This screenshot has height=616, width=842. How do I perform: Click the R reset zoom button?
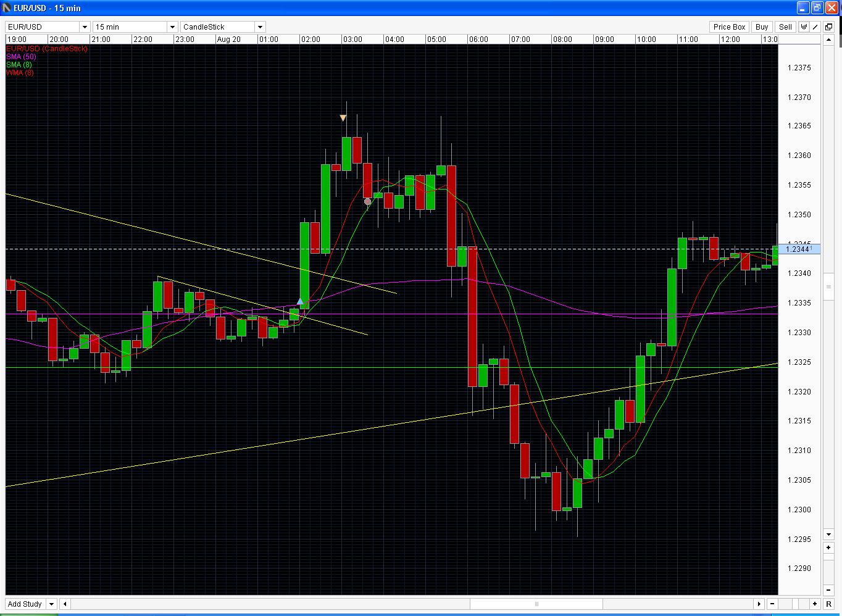[828, 604]
